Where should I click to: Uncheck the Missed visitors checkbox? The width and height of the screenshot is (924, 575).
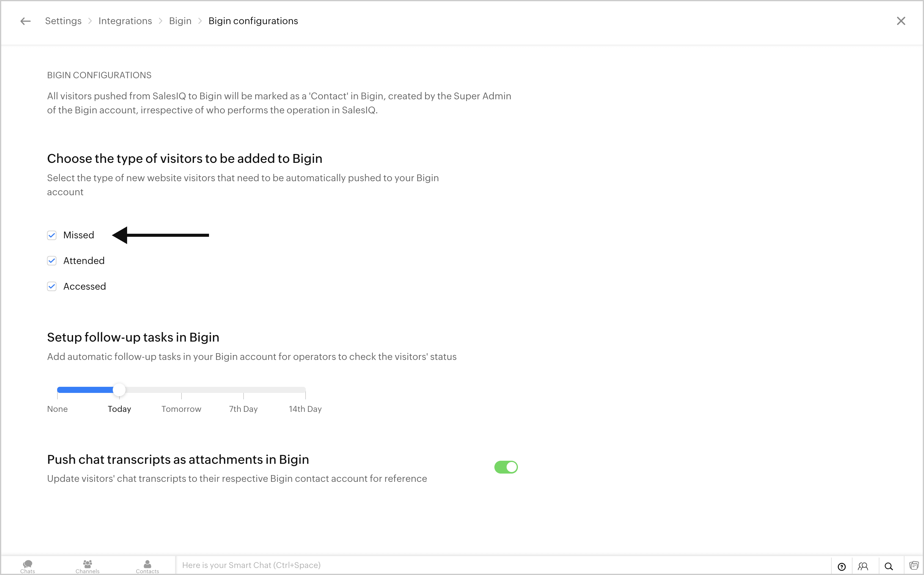[52, 235]
